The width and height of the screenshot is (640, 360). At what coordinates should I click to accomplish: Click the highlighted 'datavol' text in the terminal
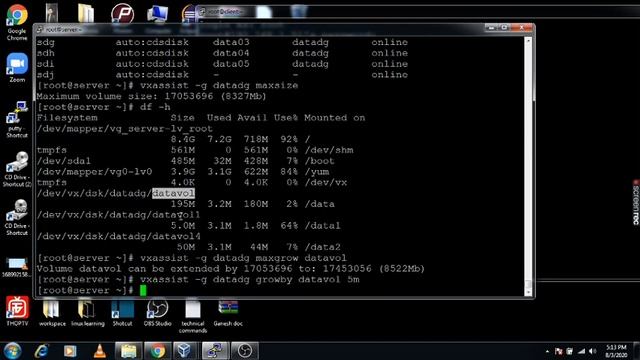tap(173, 193)
